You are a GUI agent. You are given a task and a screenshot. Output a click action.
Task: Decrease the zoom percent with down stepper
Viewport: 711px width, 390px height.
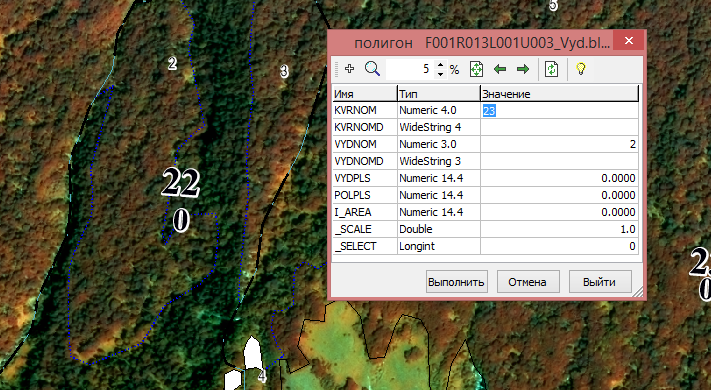tap(440, 74)
